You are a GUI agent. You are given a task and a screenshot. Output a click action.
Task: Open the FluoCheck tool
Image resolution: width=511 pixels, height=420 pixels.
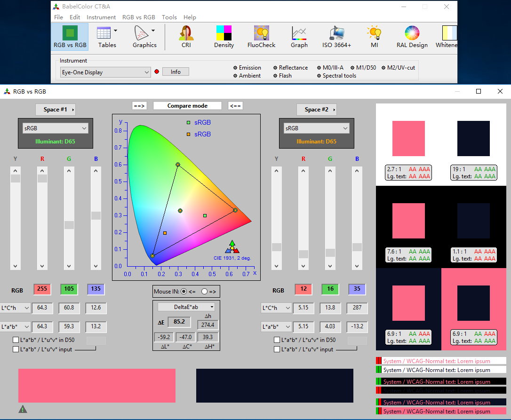pyautogui.click(x=261, y=37)
